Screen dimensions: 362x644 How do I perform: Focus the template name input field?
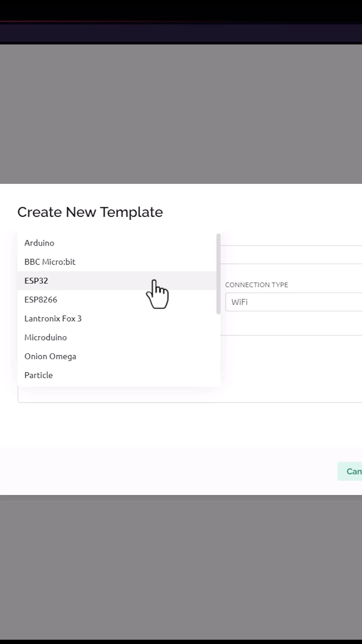(291, 255)
